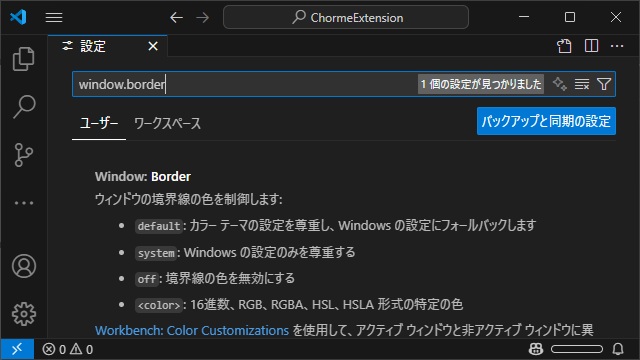Open the editor's More Actions menu
Viewport: 640px width, 360px height.
point(617,46)
